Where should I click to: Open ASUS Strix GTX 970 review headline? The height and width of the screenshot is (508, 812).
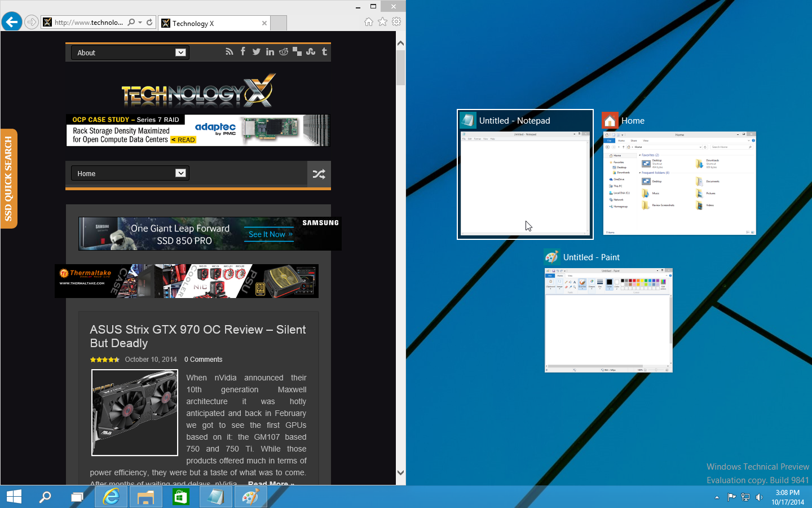click(x=198, y=336)
